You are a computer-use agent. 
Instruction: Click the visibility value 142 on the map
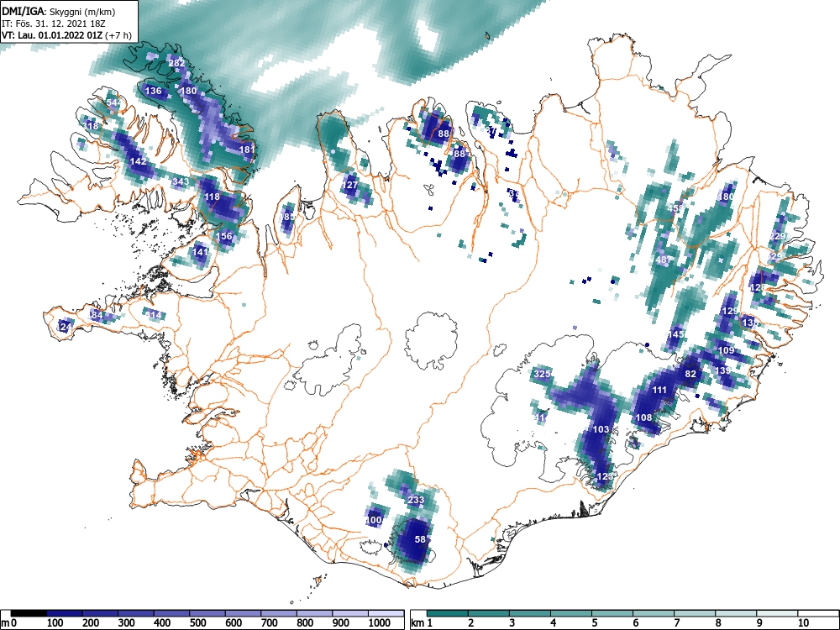pos(138,161)
